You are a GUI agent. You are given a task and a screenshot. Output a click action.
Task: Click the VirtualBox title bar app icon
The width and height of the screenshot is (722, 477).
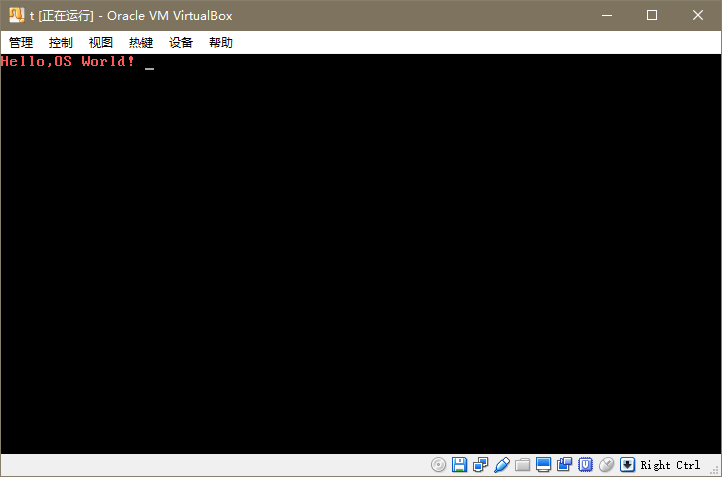coord(16,15)
